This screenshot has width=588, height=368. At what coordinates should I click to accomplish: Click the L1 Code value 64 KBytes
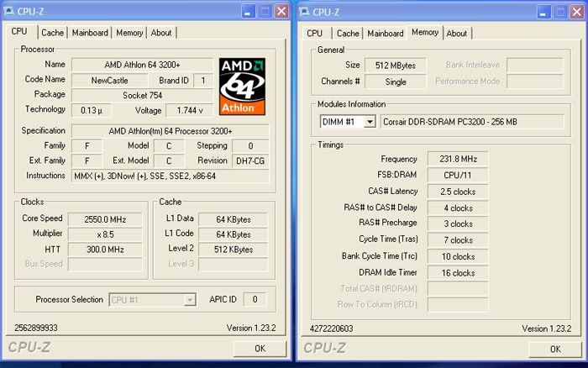(x=234, y=234)
